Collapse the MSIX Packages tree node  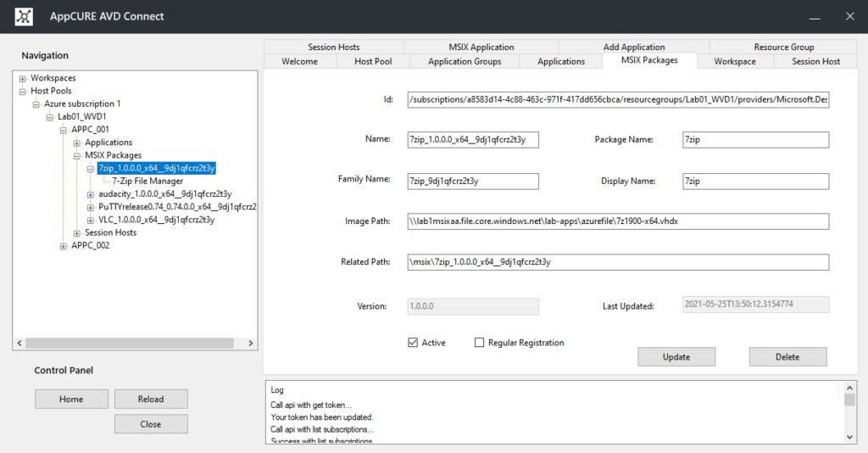77,155
